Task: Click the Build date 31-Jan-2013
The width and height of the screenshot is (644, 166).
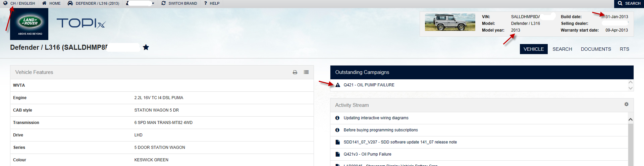Action: click(617, 17)
